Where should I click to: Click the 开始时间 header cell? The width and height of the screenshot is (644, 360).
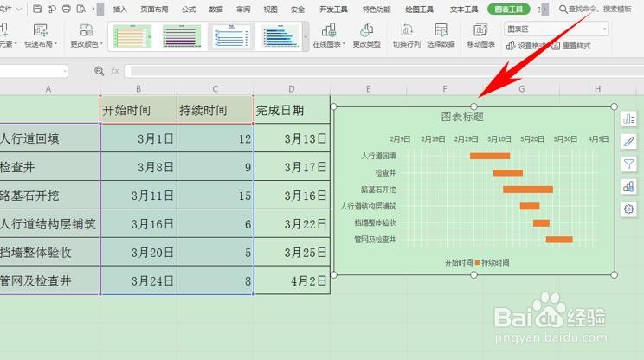click(138, 110)
